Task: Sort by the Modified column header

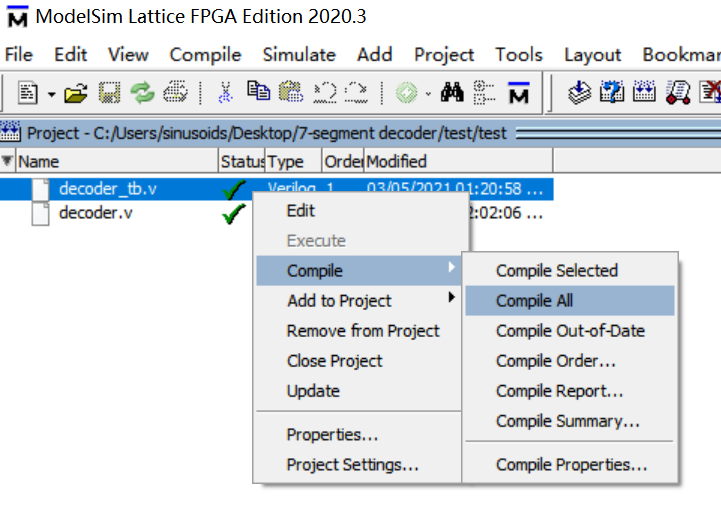Action: point(458,161)
